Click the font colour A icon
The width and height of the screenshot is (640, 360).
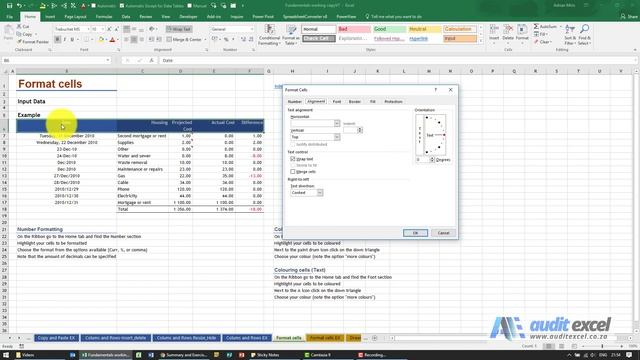(x=113, y=40)
